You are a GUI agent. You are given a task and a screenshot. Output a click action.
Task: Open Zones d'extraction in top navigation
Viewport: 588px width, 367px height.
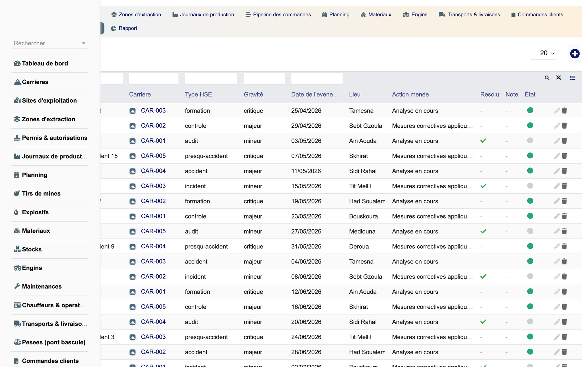pyautogui.click(x=136, y=14)
